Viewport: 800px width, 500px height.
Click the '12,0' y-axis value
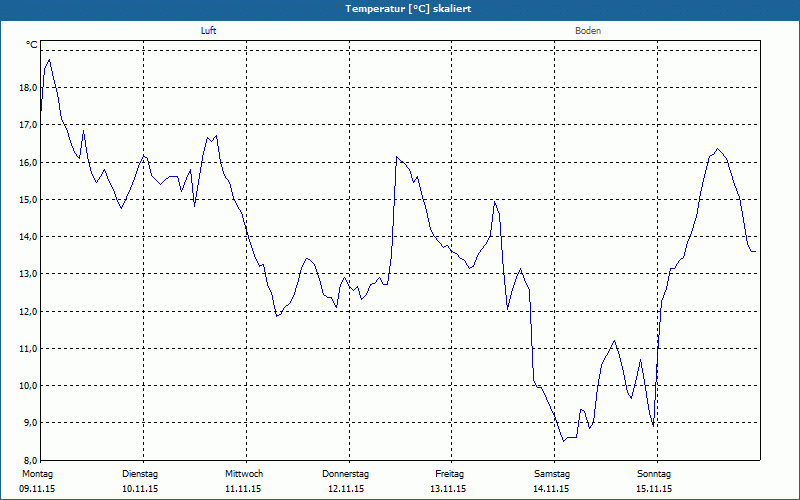tap(28, 311)
